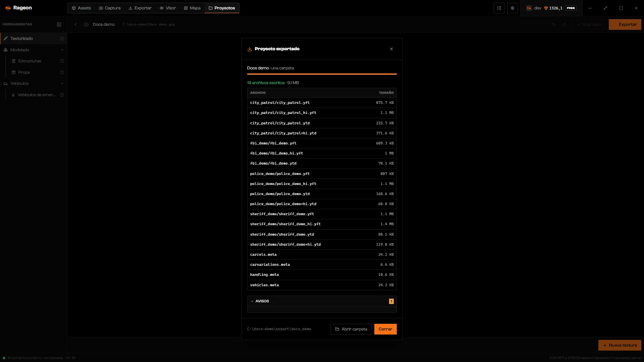644x362 pixels.
Task: Click the Docs demo project folder icon
Action: pos(86,24)
